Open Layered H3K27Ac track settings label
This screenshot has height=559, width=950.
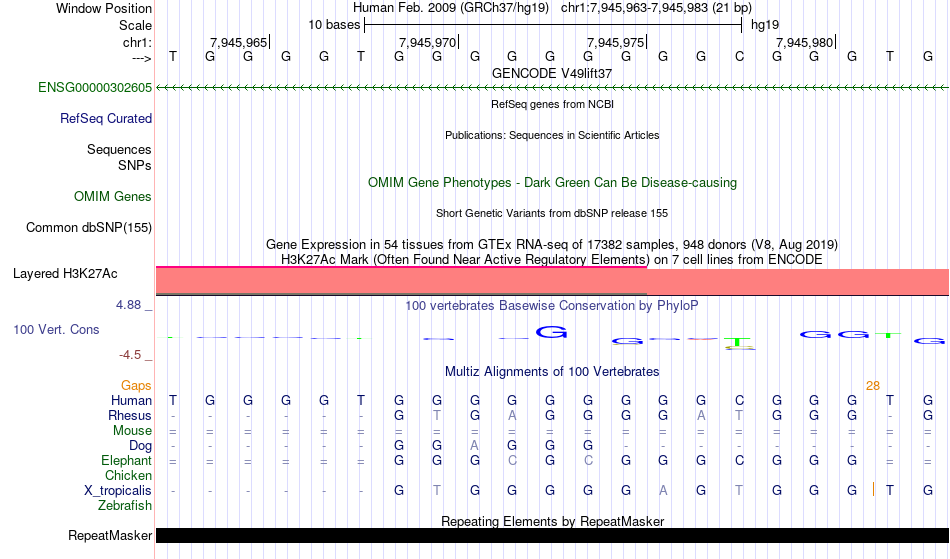click(65, 273)
